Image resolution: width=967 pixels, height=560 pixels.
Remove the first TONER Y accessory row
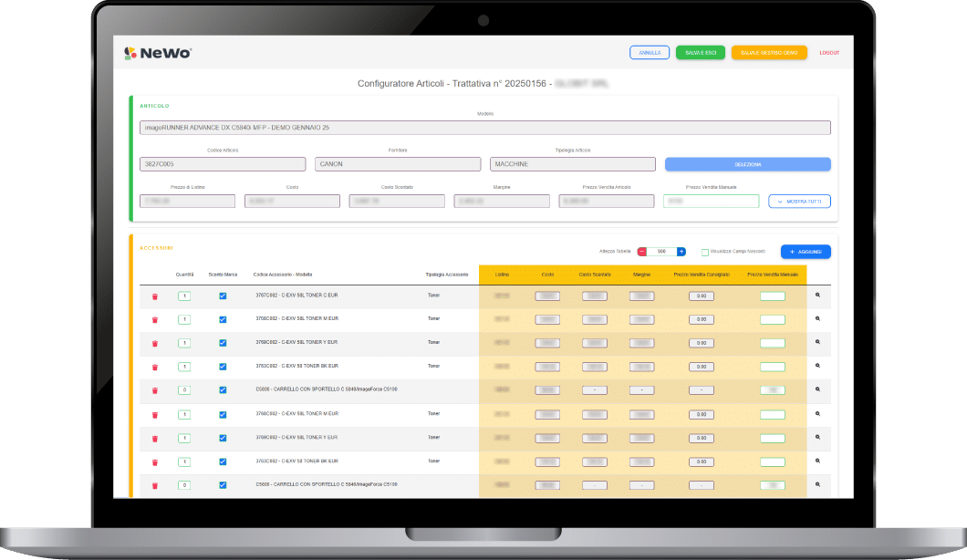click(154, 343)
